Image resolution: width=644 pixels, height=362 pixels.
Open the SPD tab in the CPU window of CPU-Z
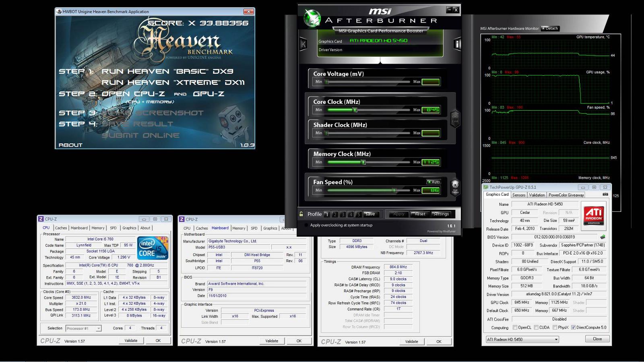113,228
